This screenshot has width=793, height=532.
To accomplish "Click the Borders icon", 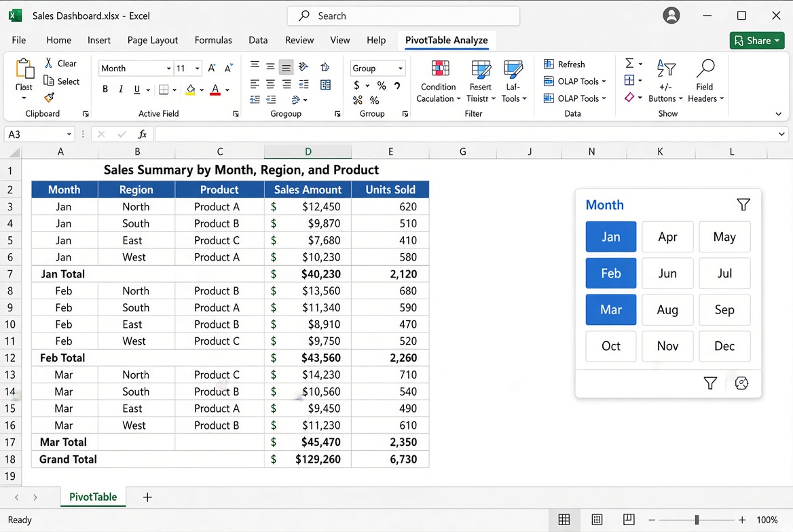I will [x=164, y=90].
